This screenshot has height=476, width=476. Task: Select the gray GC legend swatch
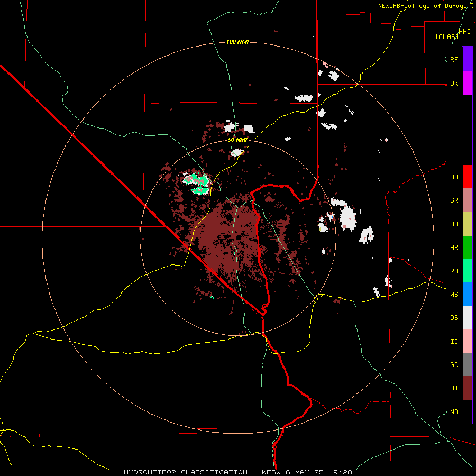(467, 364)
